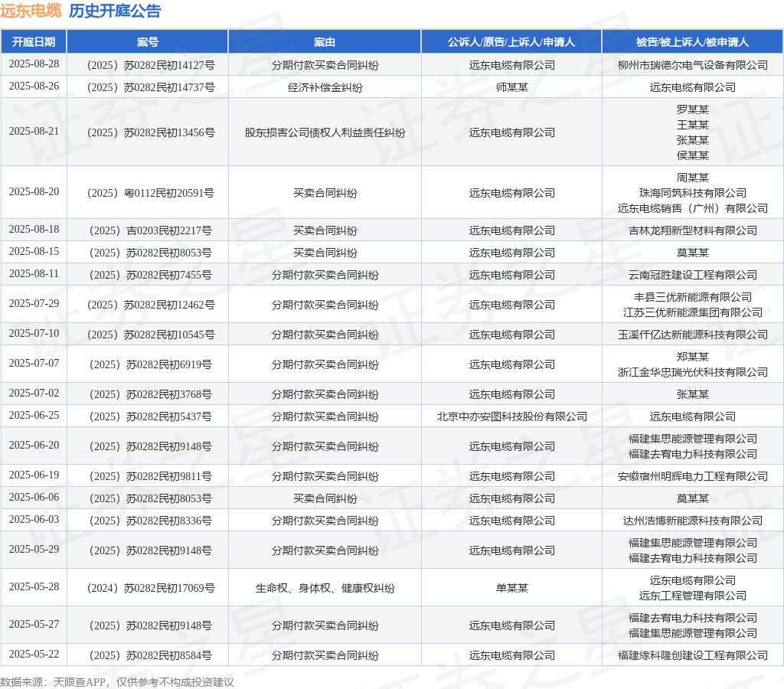Select the 案号 column header

[148, 42]
